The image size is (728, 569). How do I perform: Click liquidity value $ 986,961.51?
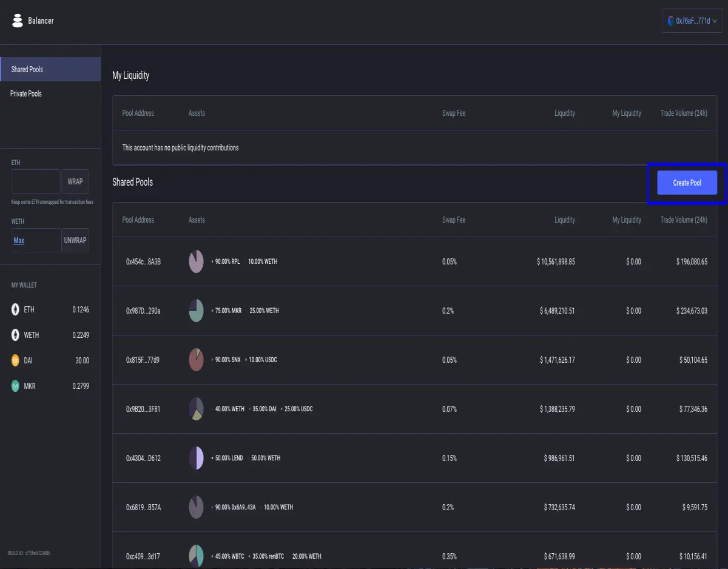click(x=559, y=458)
